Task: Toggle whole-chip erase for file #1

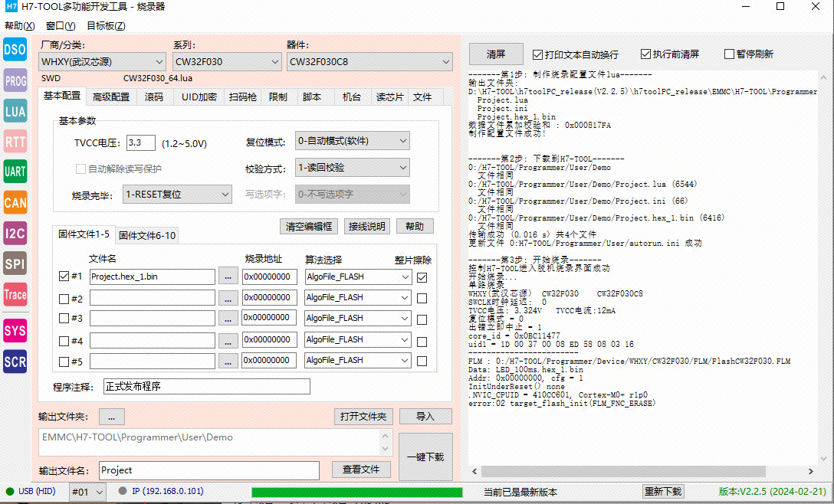Action: click(422, 277)
